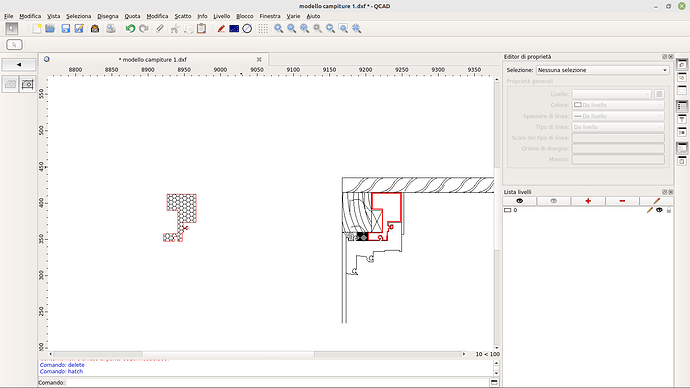This screenshot has height=388, width=690.
Task: Click the Previous View zoom icon
Action: [330, 29]
